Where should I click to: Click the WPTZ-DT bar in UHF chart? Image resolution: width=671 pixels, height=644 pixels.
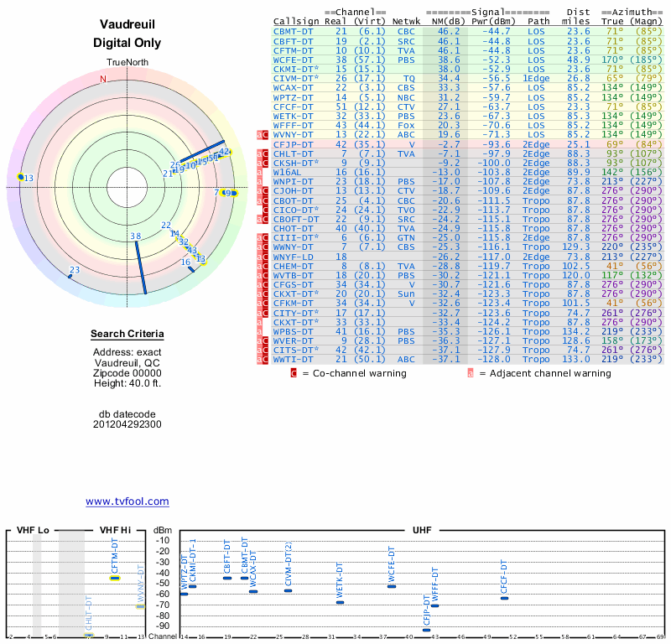(184, 594)
